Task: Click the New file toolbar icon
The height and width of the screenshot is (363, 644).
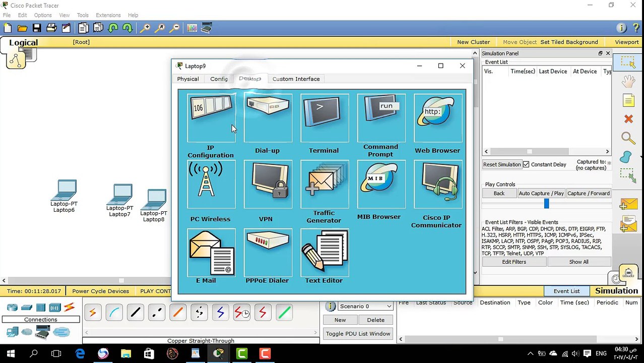Action: click(x=8, y=28)
